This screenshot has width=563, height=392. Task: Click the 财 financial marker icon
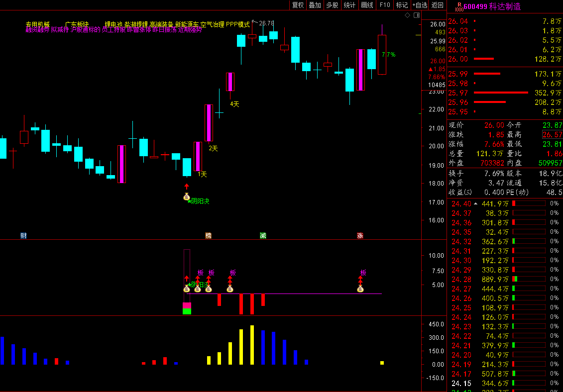[23, 235]
